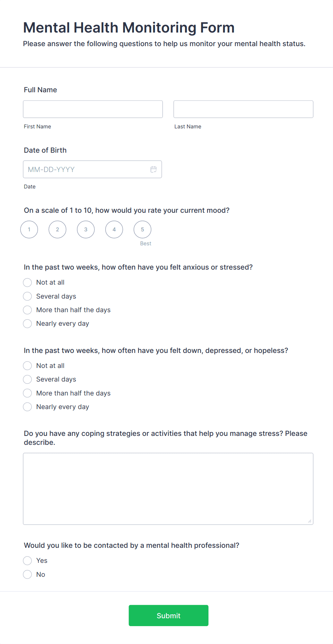Open the date picker calendar icon
The image size is (333, 644).
[154, 169]
